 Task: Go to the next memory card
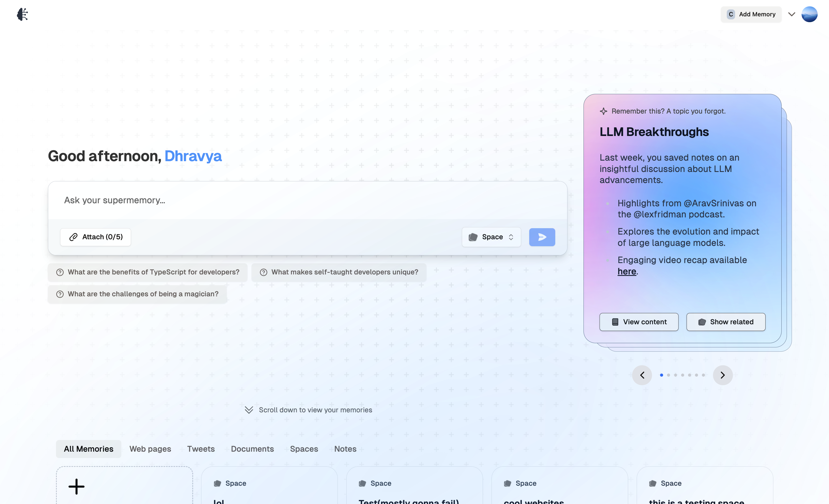723,375
